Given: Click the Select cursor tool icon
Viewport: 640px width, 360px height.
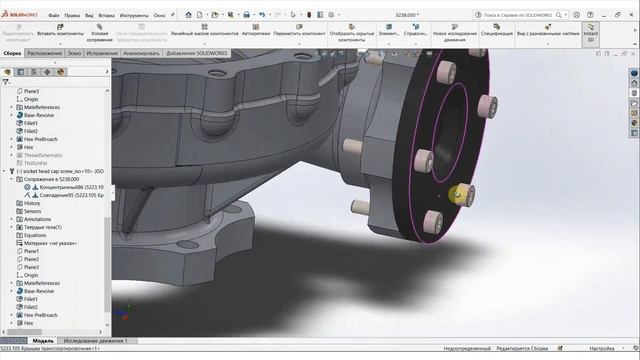Looking at the screenshot, I should tap(293, 15).
